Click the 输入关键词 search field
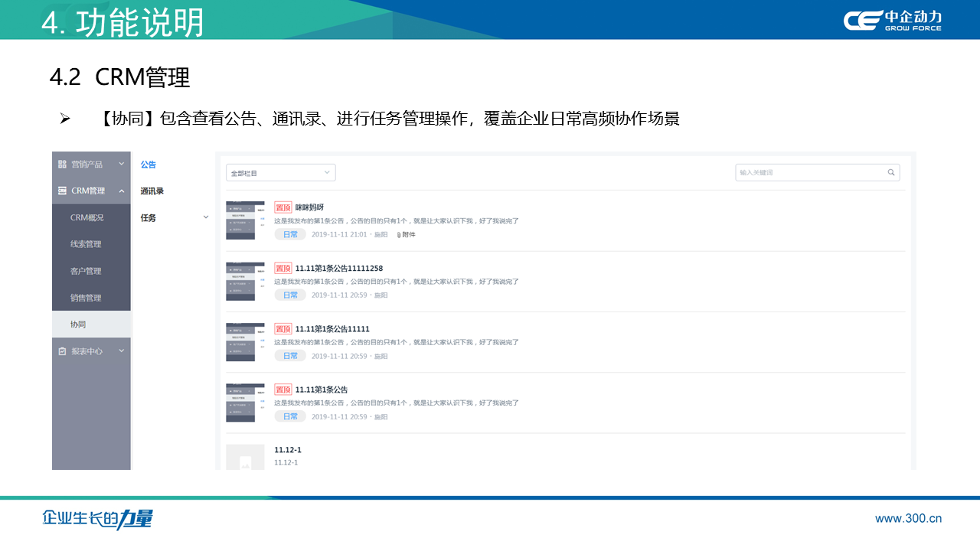This screenshot has height=551, width=980. point(810,173)
